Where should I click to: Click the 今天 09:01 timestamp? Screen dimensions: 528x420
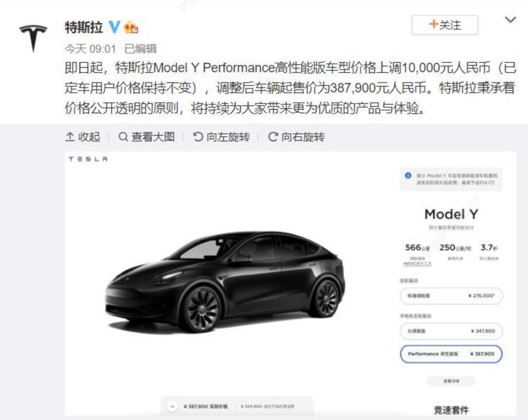(90, 49)
